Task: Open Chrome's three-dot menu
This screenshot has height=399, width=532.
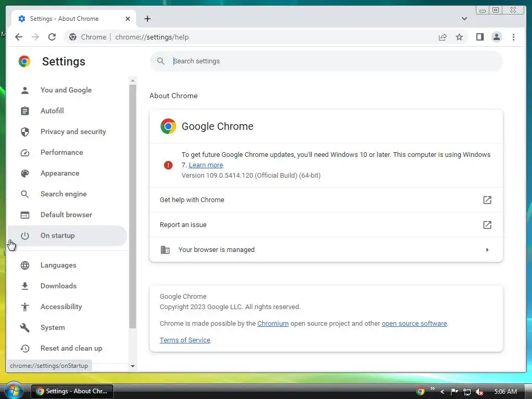Action: [x=513, y=37]
